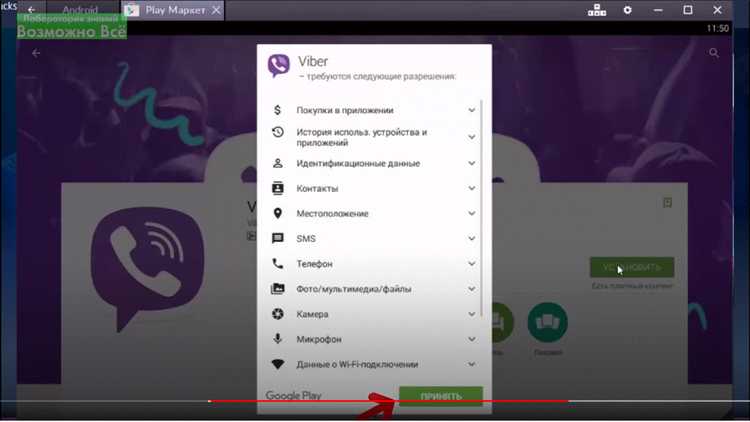Image resolution: width=750 pixels, height=422 pixels.
Task: Click the camera shutter icon
Action: point(277,314)
